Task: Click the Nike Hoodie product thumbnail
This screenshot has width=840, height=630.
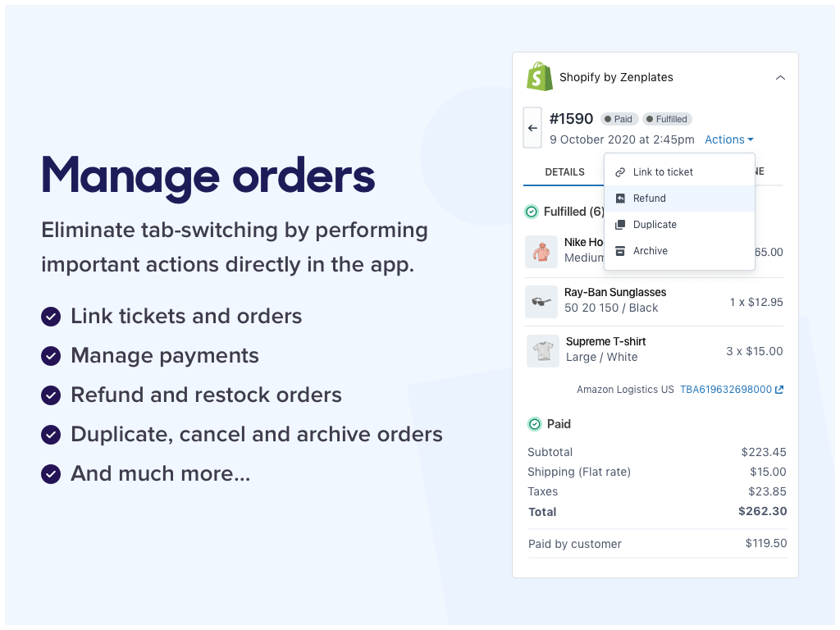Action: click(541, 252)
